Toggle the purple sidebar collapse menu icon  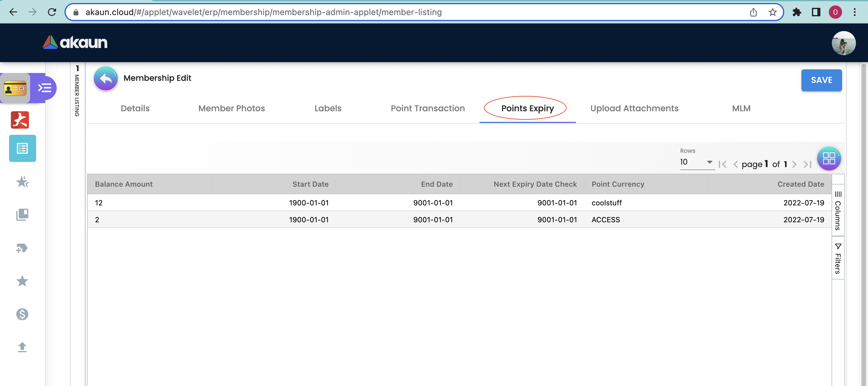(45, 88)
